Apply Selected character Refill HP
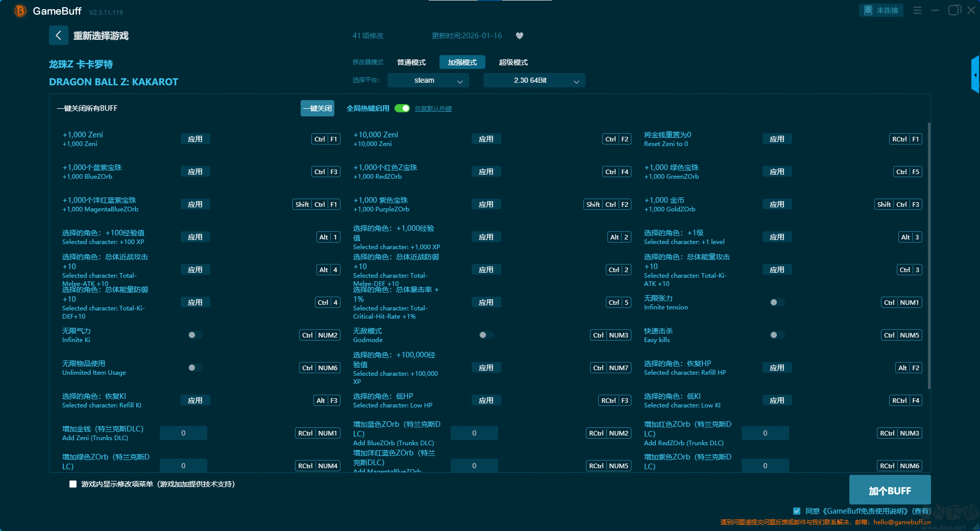The image size is (980, 531). pos(777,368)
